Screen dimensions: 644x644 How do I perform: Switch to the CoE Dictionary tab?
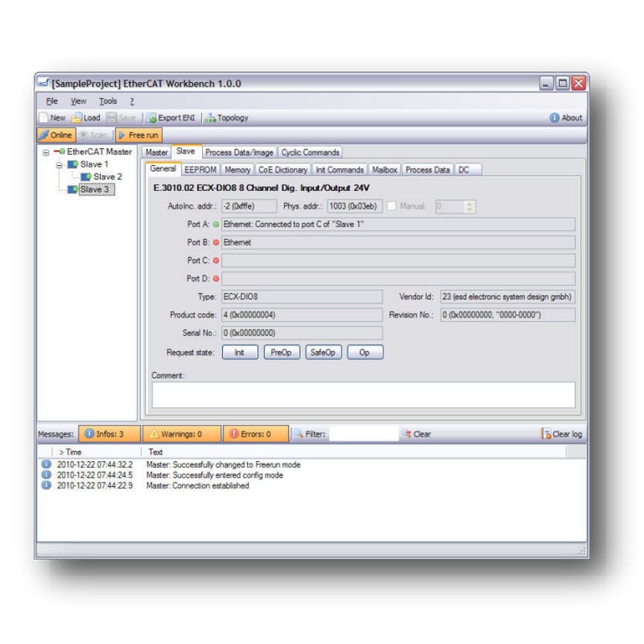point(284,170)
